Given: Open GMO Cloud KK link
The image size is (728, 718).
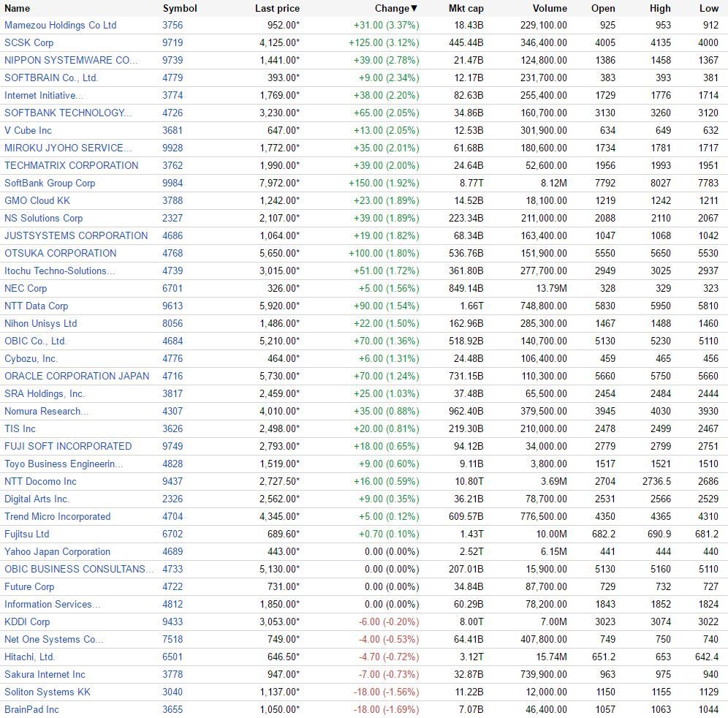Looking at the screenshot, I should (x=37, y=200).
